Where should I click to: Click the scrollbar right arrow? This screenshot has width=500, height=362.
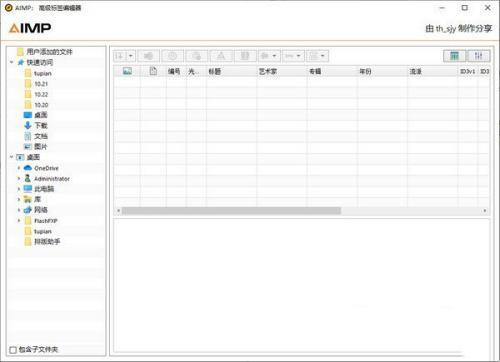(485, 211)
